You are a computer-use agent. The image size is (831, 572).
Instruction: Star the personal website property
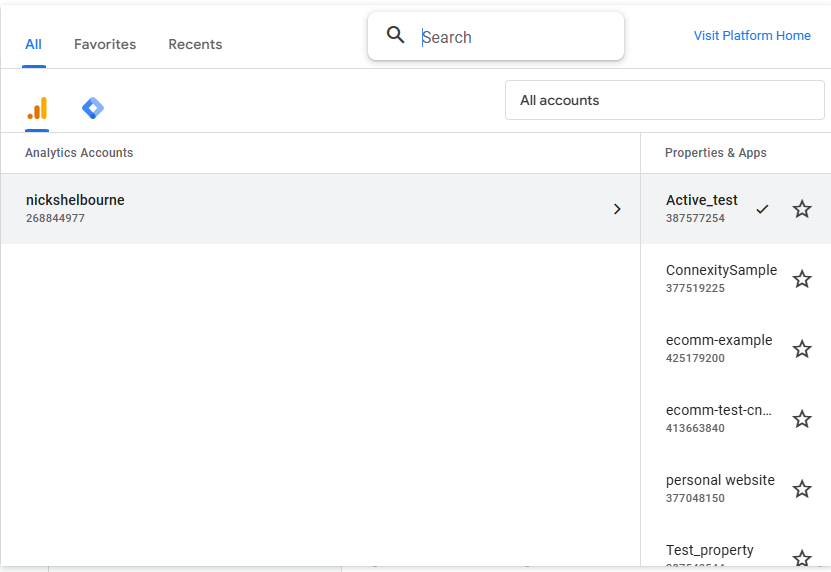tap(802, 489)
